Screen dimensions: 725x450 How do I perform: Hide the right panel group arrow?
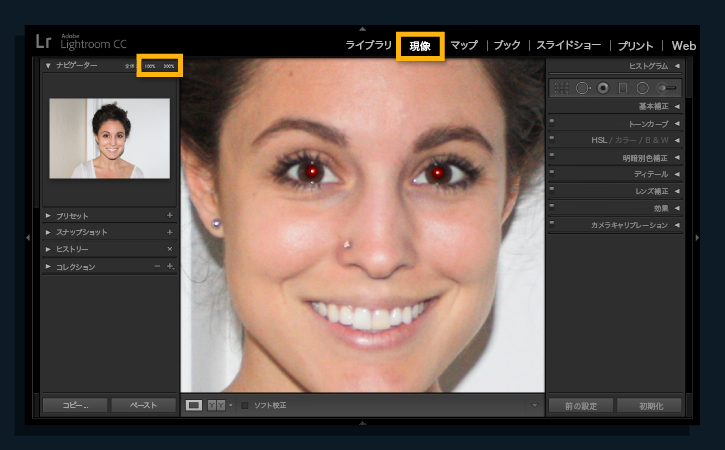pos(697,237)
